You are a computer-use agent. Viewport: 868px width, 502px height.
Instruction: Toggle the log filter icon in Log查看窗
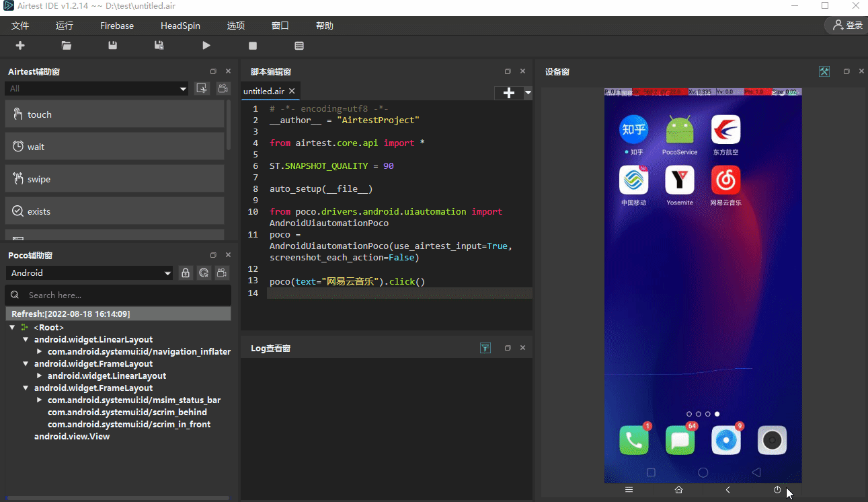pyautogui.click(x=485, y=348)
